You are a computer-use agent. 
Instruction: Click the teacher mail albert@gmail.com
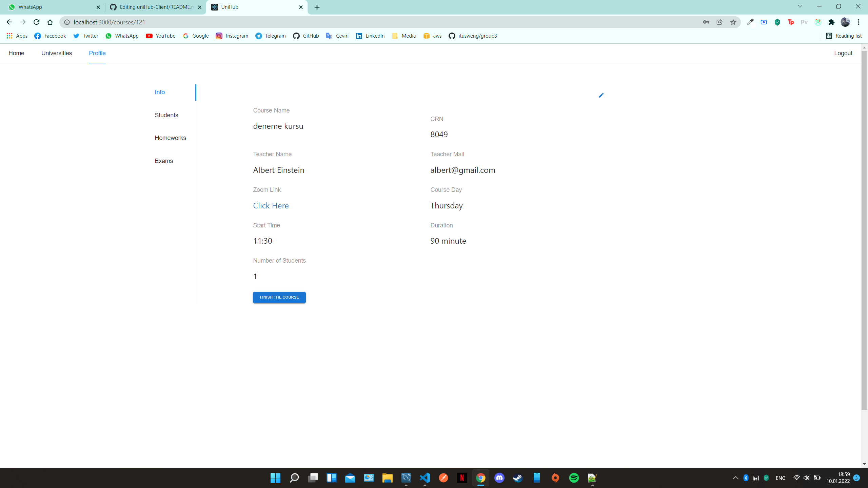(463, 170)
